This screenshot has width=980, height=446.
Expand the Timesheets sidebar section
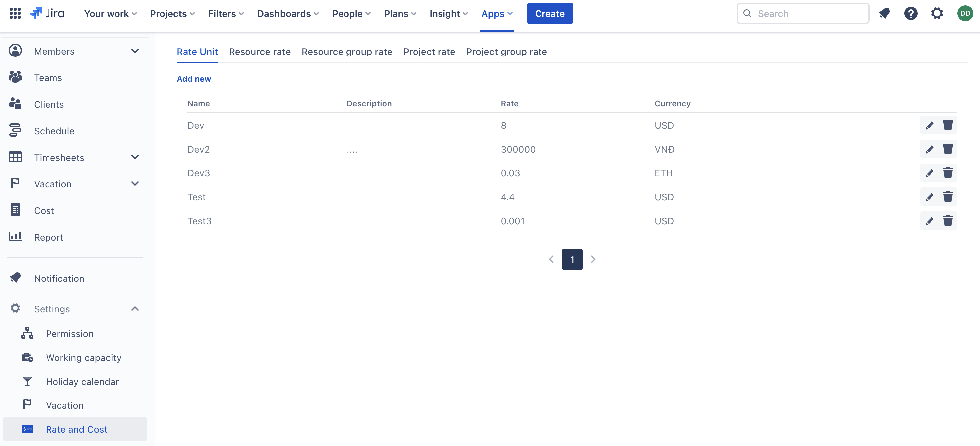pos(135,157)
